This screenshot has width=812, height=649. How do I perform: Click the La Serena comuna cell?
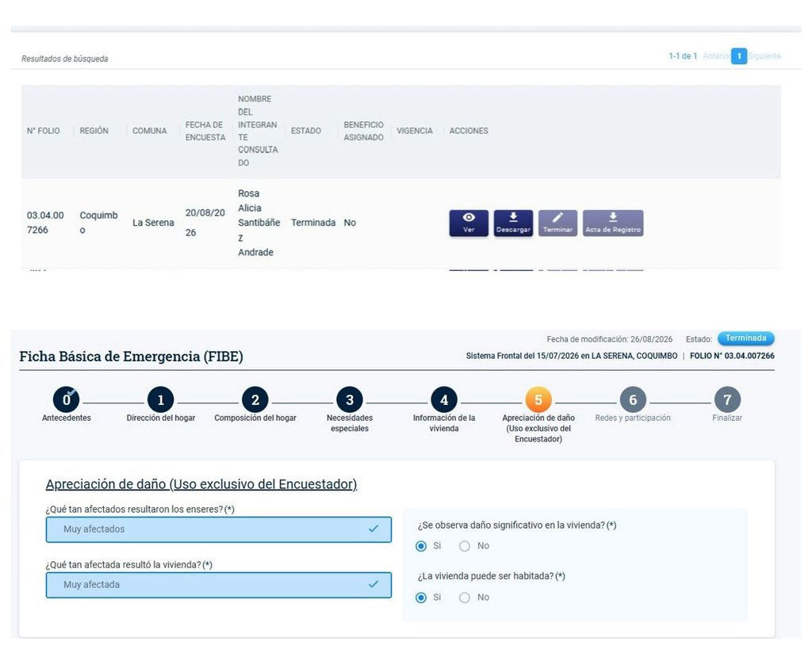153,223
